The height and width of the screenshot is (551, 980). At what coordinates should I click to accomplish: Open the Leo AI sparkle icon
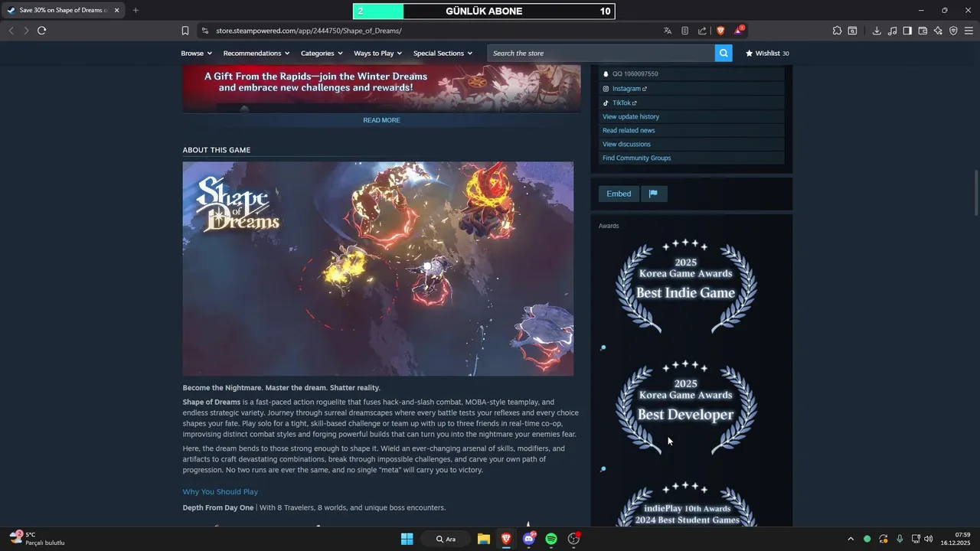(938, 31)
